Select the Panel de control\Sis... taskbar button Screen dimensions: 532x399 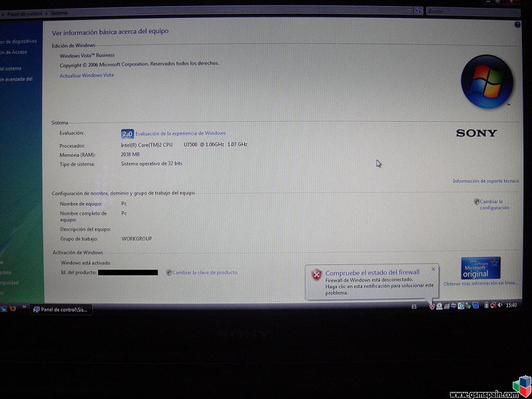[x=61, y=309]
